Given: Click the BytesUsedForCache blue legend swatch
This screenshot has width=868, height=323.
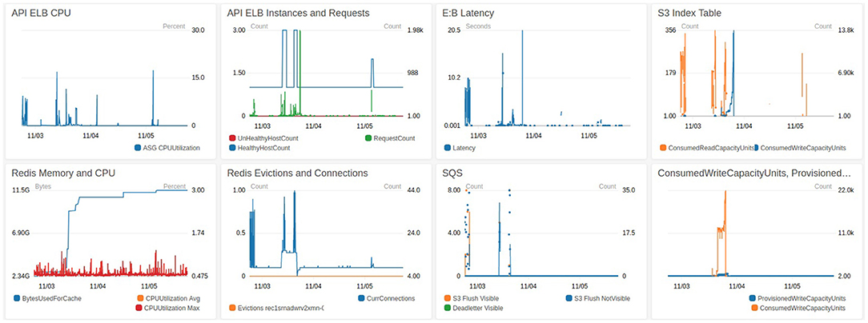Looking at the screenshot, I should (15, 299).
